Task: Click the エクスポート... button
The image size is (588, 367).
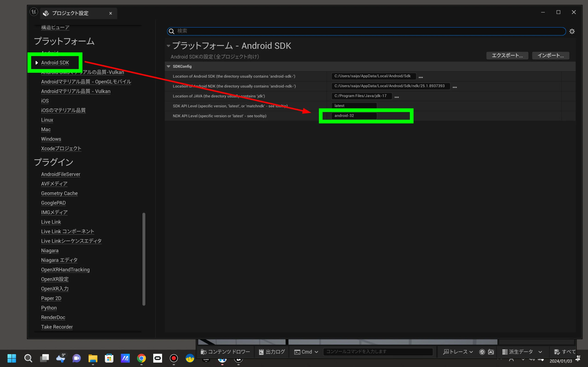Action: 507,55
